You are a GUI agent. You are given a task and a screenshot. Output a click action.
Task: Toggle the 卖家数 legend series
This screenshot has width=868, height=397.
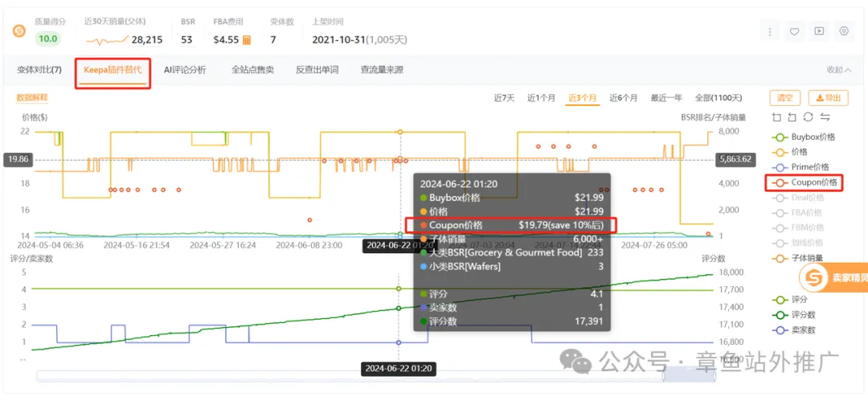pyautogui.click(x=794, y=330)
